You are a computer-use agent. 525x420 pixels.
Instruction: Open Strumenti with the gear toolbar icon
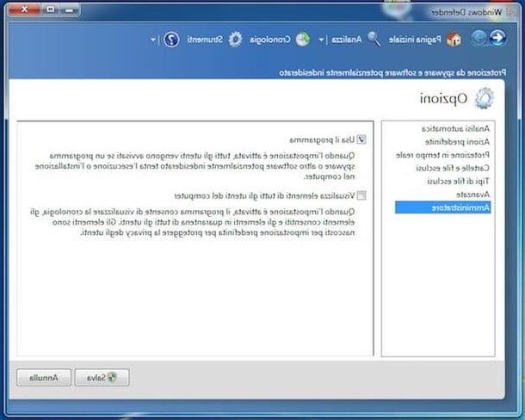pos(235,40)
